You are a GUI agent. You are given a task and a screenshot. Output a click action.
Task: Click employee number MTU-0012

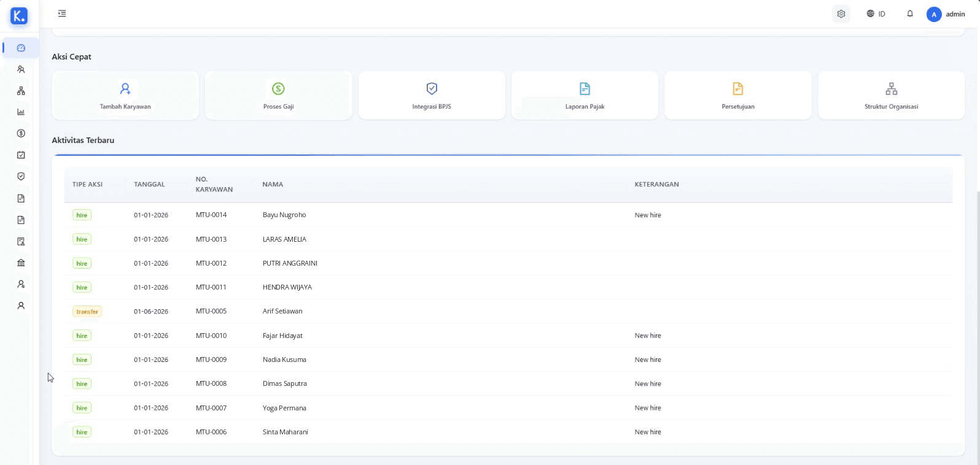(x=211, y=263)
